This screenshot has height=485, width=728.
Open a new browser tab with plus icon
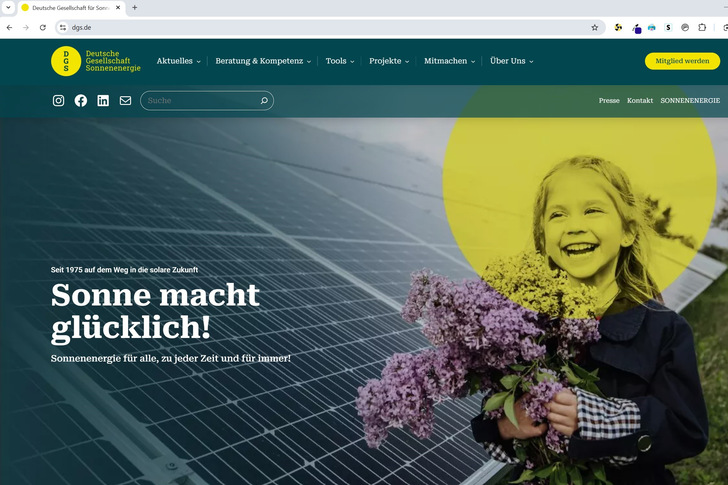pos(135,7)
